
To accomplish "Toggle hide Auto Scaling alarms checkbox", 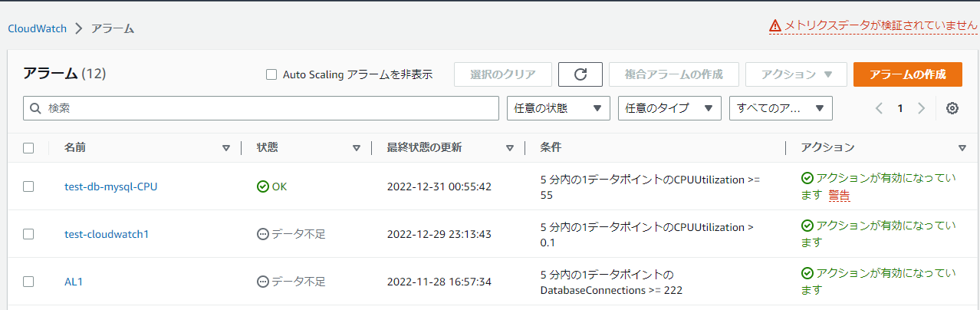I will coord(271,74).
